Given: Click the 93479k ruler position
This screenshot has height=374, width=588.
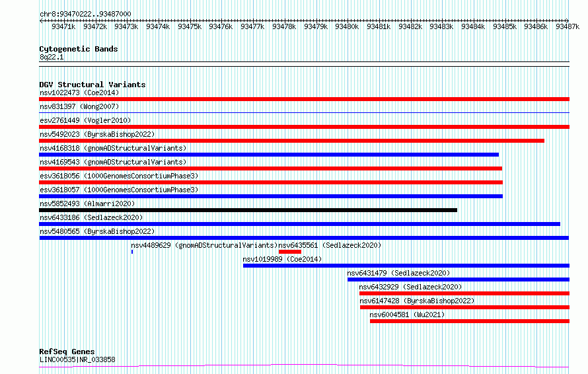Looking at the screenshot, I should pyautogui.click(x=316, y=26).
